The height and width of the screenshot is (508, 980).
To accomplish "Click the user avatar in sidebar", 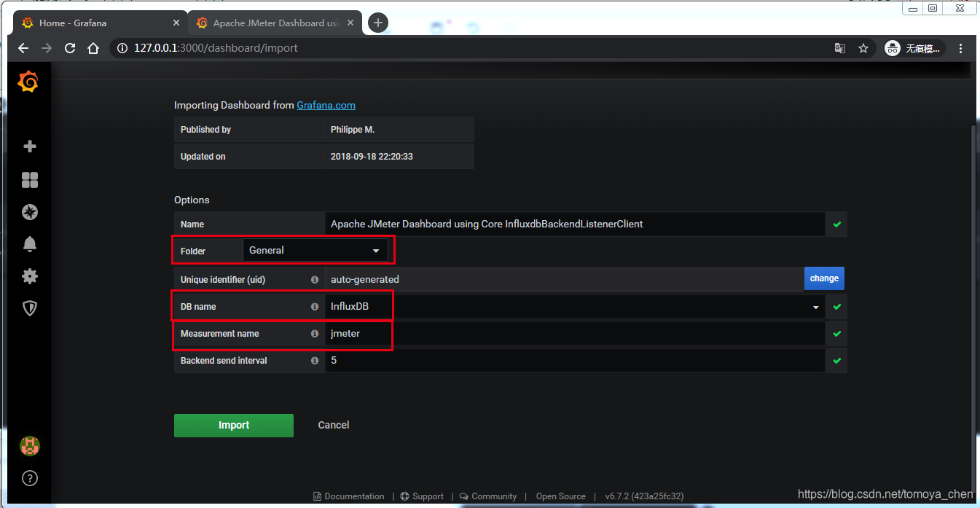I will point(30,446).
